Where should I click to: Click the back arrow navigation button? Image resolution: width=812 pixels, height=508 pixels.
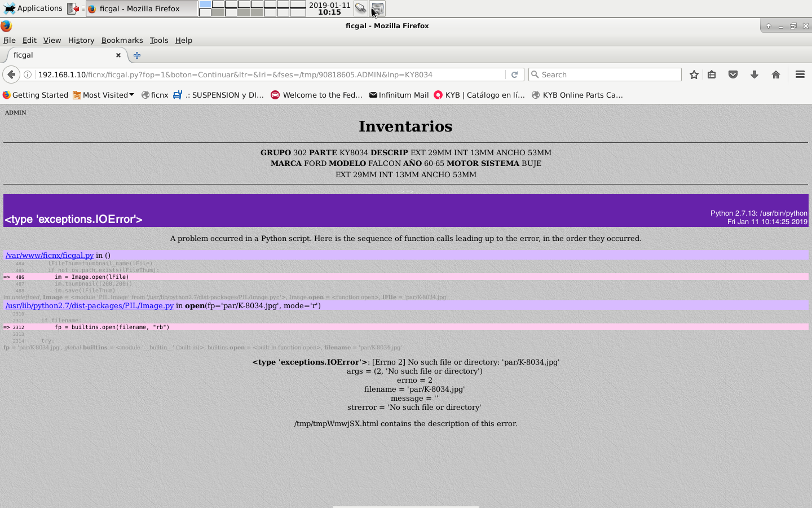coord(11,75)
